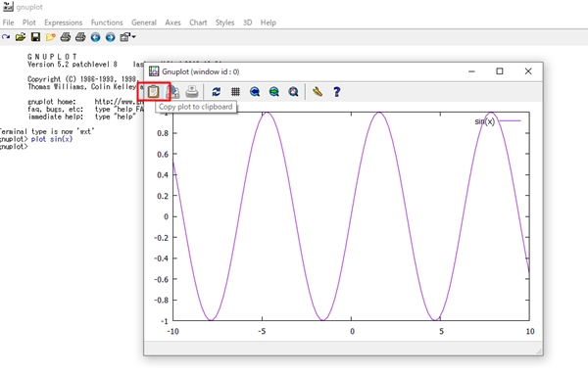This screenshot has width=588, height=375.
Task: Open options dropdown at main toolbar end
Action: coord(127,37)
